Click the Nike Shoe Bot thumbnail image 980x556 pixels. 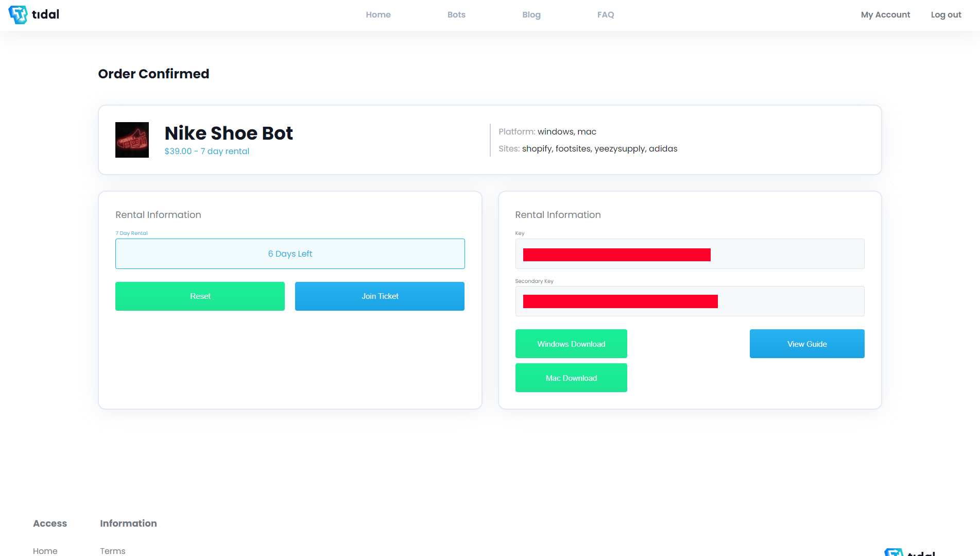tap(132, 140)
